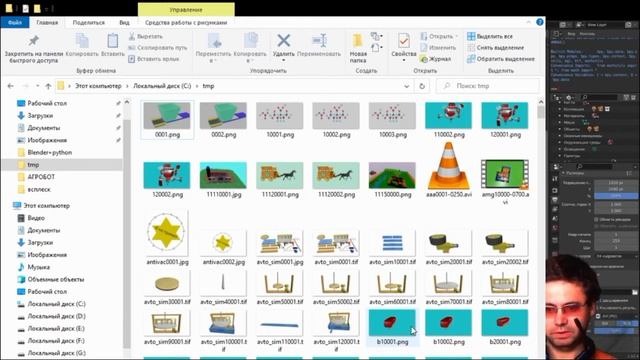The width and height of the screenshot is (640, 360).
Task: Click Снять выделение (Select none)
Action: coord(496,48)
